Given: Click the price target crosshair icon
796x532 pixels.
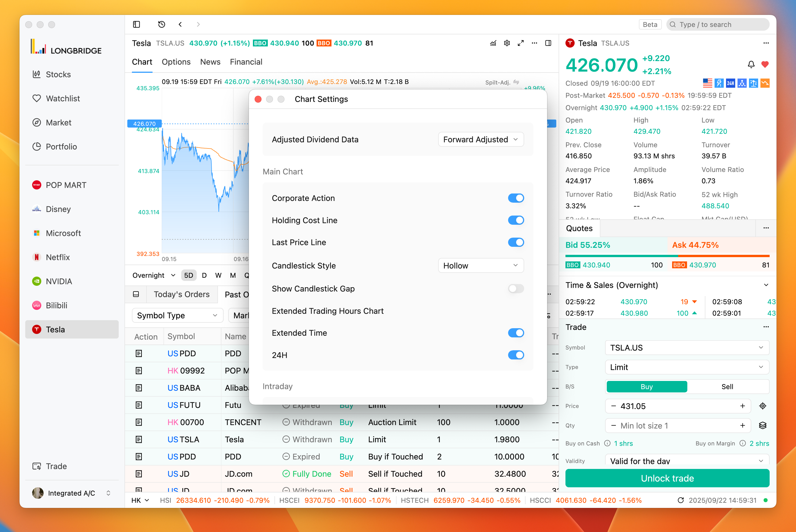Looking at the screenshot, I should coord(762,406).
